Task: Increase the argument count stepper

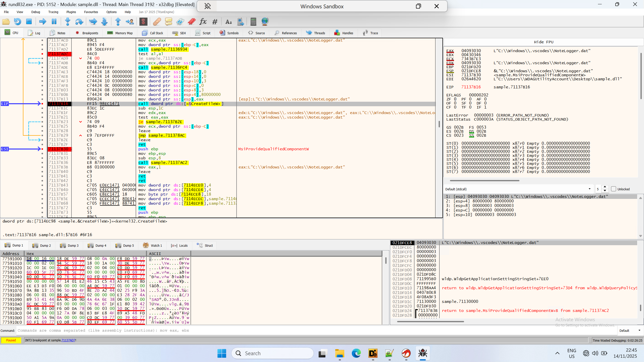Action: (605, 187)
